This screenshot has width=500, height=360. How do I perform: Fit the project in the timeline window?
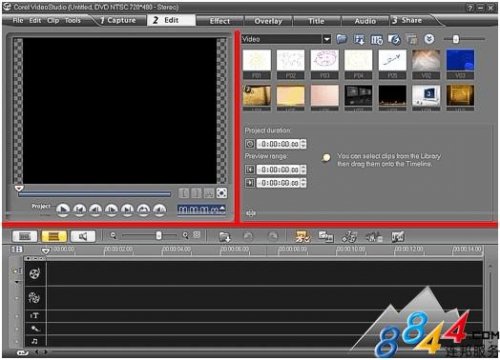point(197,235)
